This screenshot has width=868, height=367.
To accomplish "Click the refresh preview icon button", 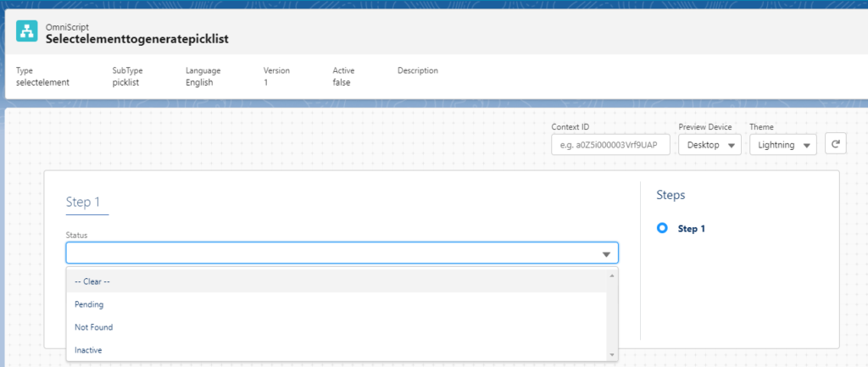I will point(835,144).
